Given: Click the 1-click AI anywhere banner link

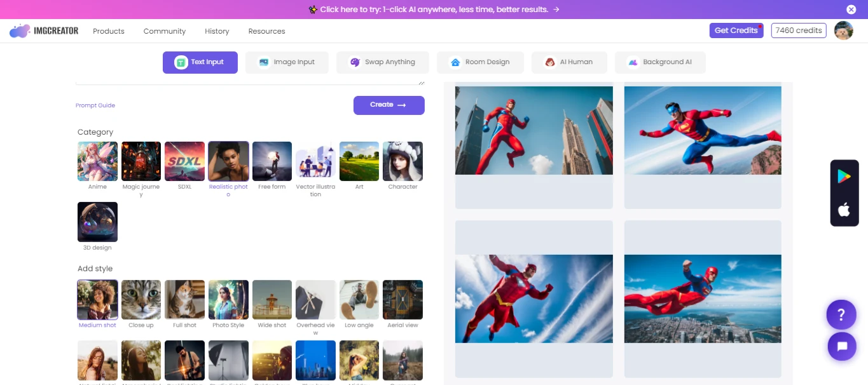Looking at the screenshot, I should click(x=434, y=10).
